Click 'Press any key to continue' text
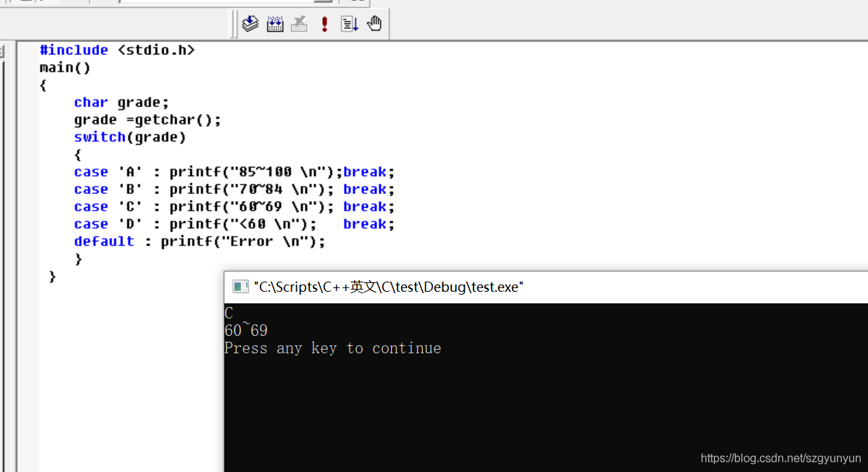This screenshot has width=868, height=472. click(x=333, y=348)
